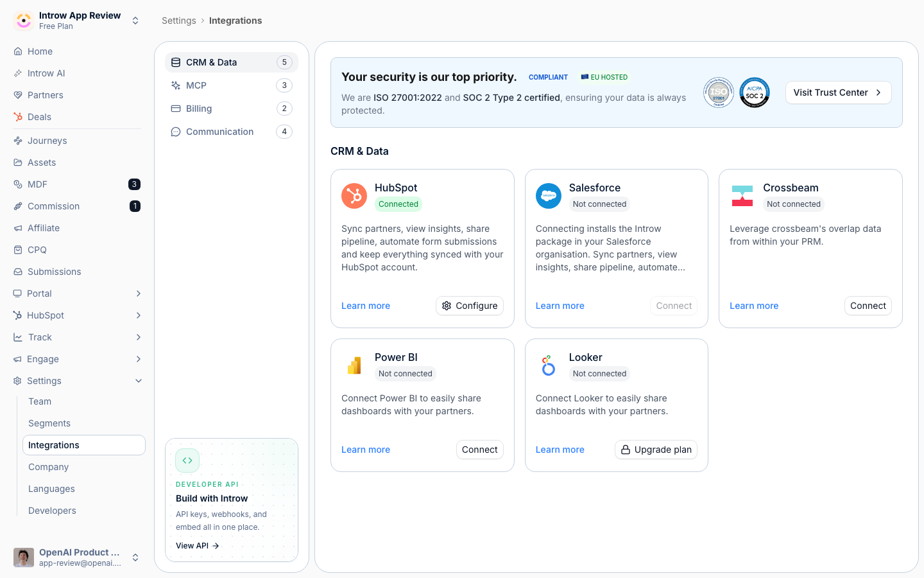Open the Introw App Review workspace switcher
Image resolution: width=924 pixels, height=578 pixels.
(x=77, y=21)
